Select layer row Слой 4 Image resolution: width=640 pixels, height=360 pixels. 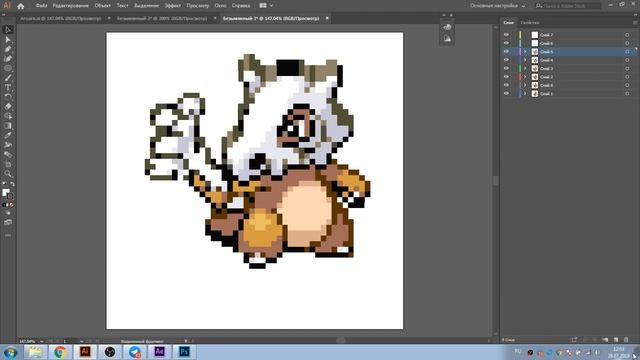tap(569, 60)
